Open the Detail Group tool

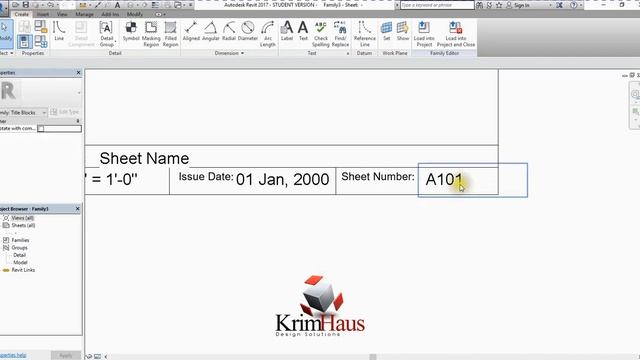coord(106,34)
